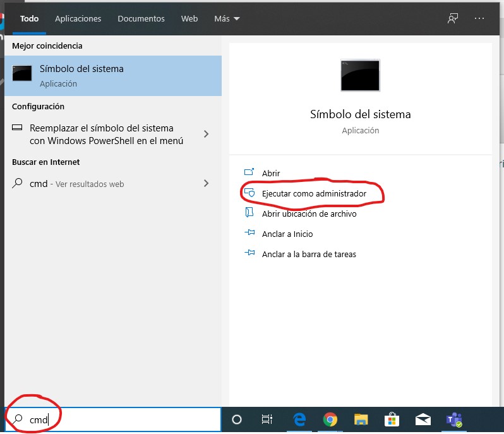Click Ejecutar como administrador

[x=314, y=193]
